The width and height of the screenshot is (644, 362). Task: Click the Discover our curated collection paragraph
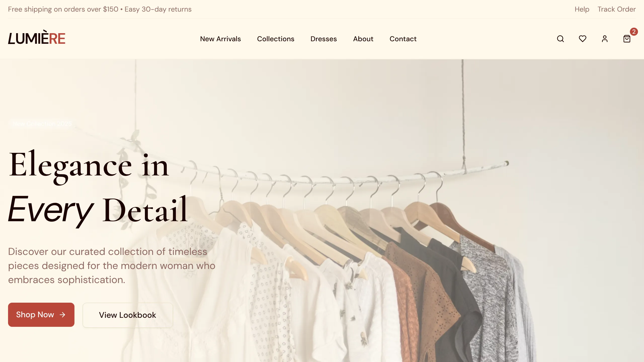[112, 266]
